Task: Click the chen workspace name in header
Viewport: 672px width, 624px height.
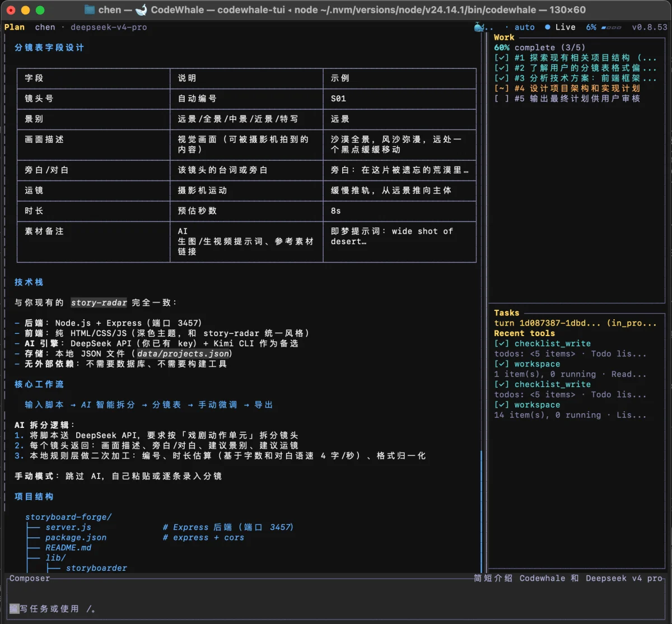Action: [45, 27]
